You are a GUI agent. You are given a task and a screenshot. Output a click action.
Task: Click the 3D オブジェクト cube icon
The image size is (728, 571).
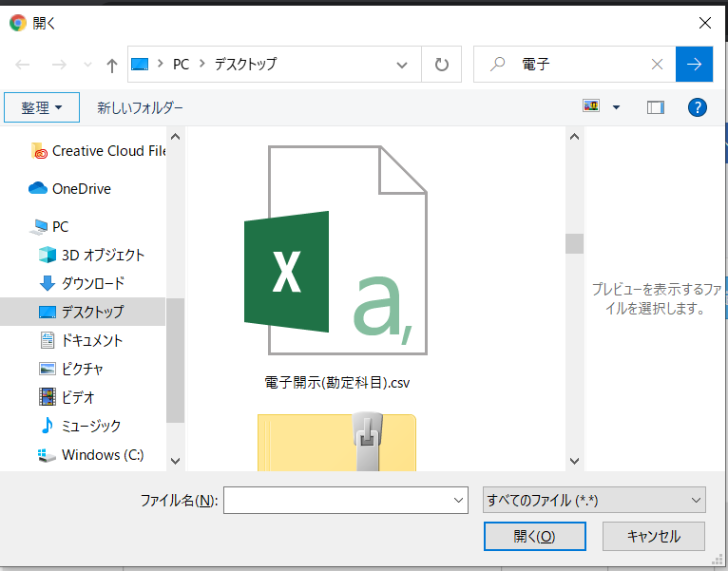[48, 255]
